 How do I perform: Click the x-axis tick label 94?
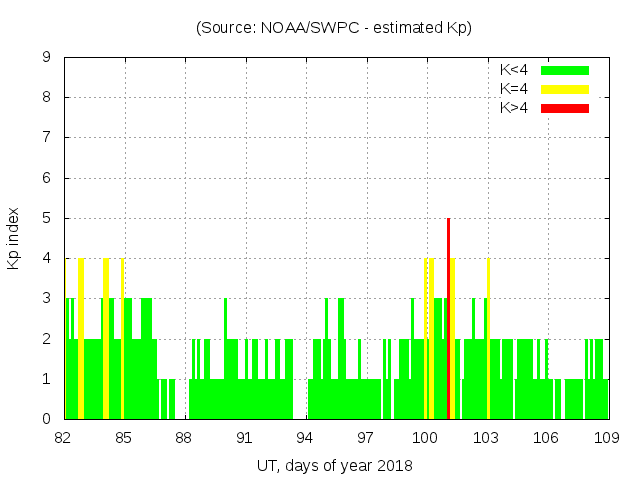(x=305, y=438)
